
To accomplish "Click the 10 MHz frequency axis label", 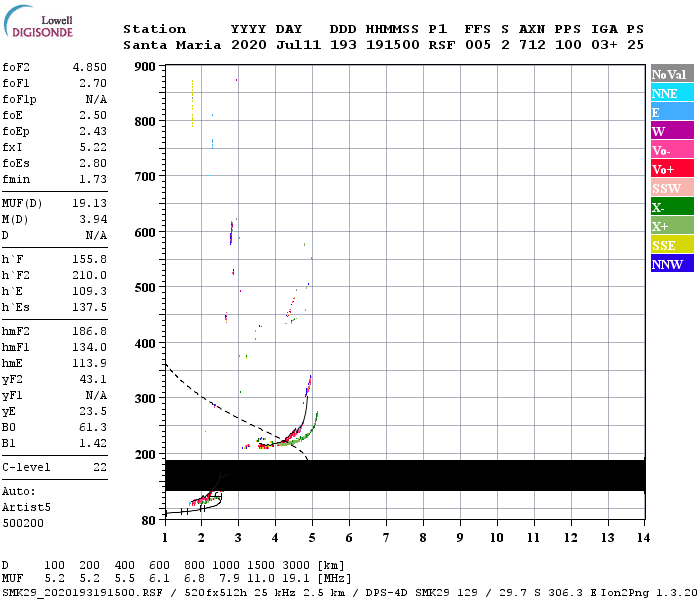I will (496, 538).
